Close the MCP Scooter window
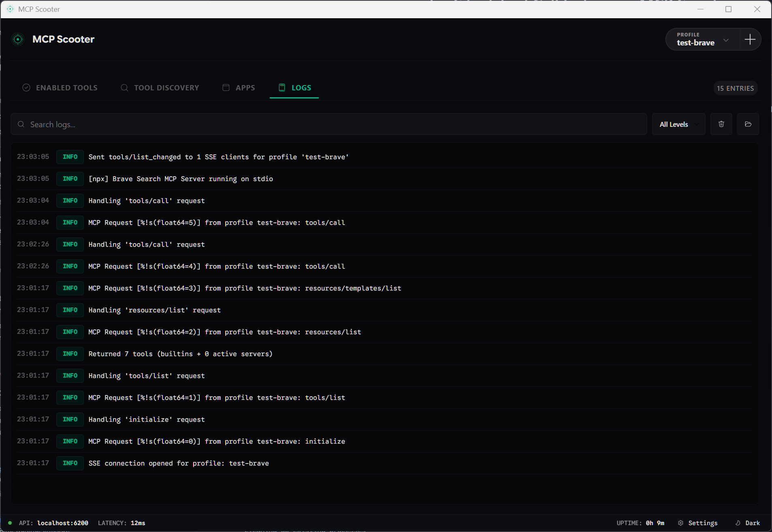The width and height of the screenshot is (772, 532). click(x=757, y=9)
